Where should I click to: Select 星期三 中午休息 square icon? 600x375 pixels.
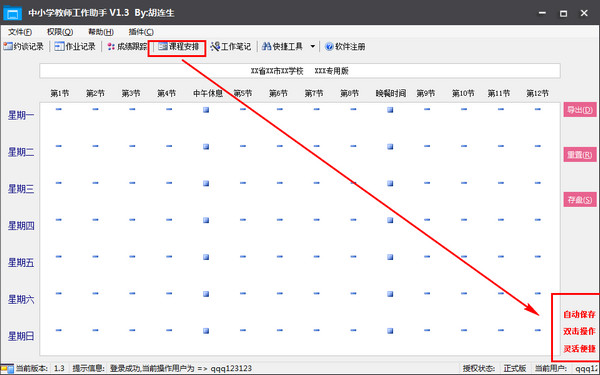(x=206, y=183)
